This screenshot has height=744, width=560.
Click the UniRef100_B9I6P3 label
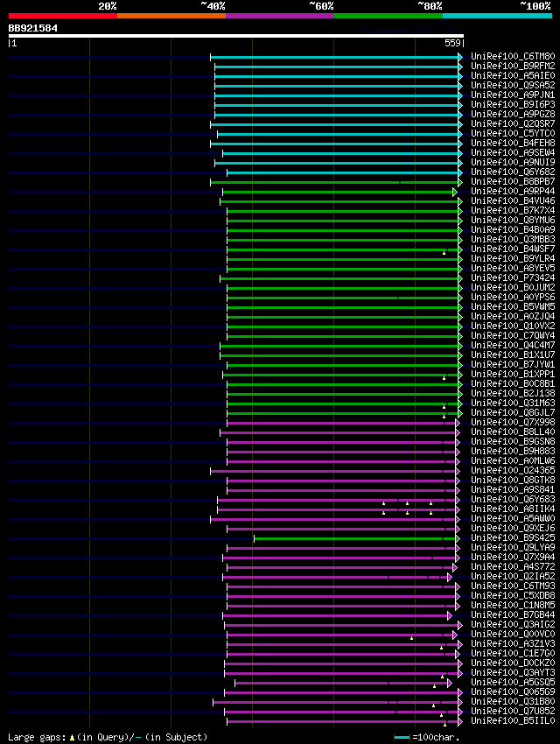[x=513, y=104]
